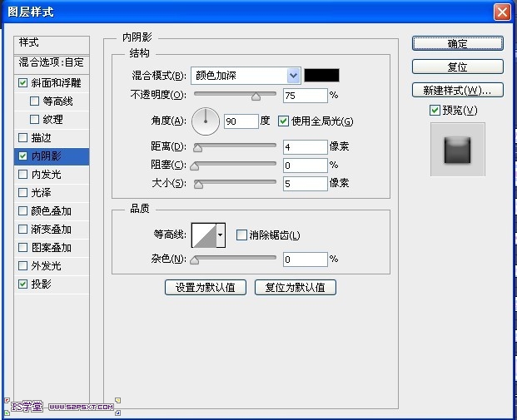Tick the 光泽 checkbox
This screenshot has height=420, width=517.
(x=22, y=192)
